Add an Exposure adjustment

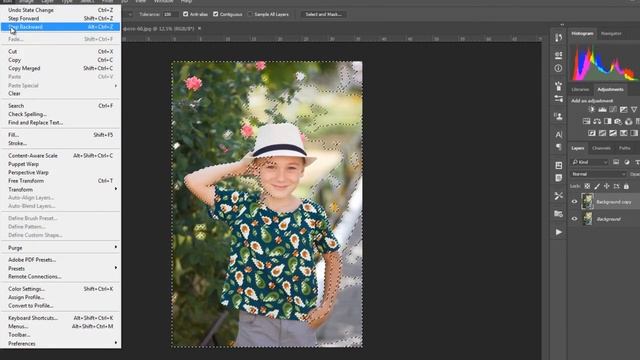click(x=624, y=109)
